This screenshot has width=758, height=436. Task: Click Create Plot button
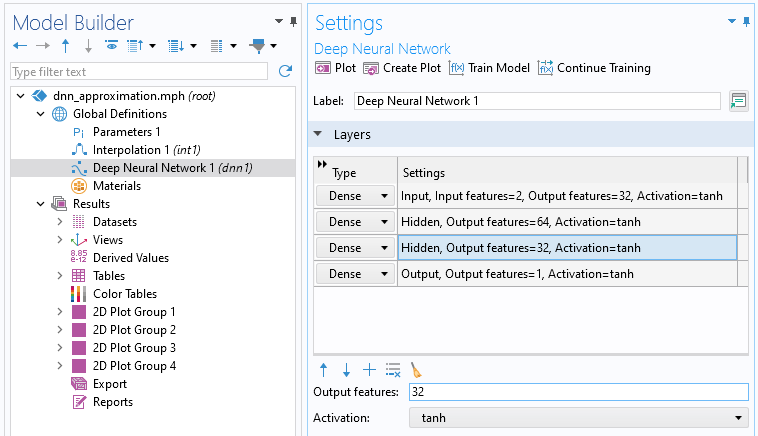tap(402, 68)
